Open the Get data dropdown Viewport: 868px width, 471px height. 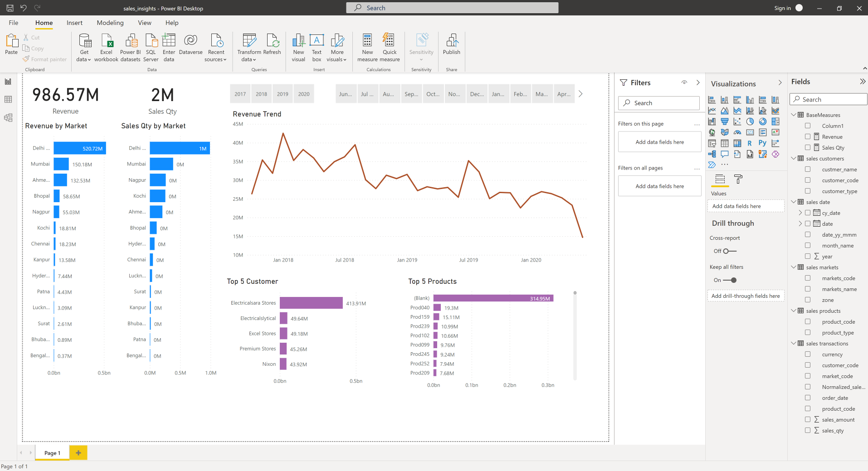pos(84,59)
